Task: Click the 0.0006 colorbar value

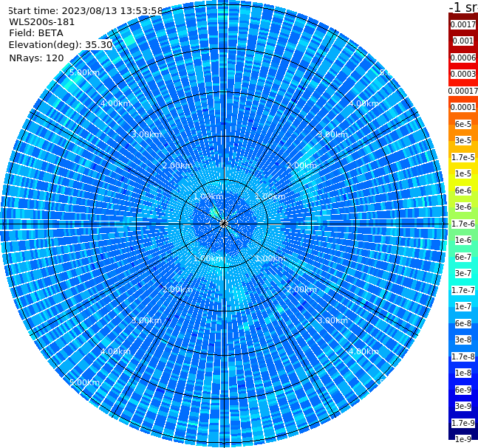Action: [463, 58]
